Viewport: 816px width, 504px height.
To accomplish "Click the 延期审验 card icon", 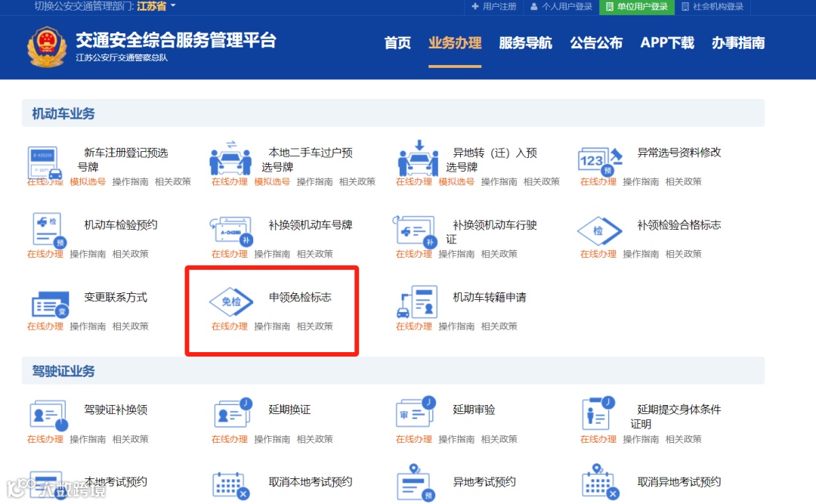I will pyautogui.click(x=416, y=413).
